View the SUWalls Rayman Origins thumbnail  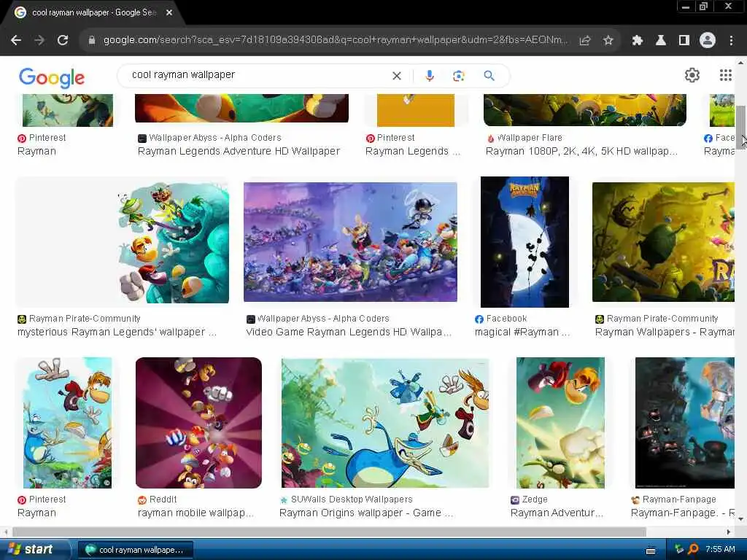point(385,423)
